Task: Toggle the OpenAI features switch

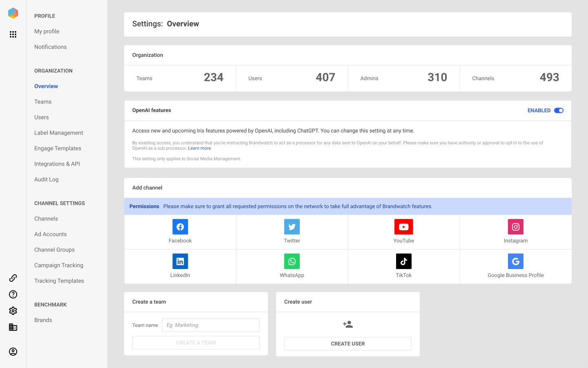Action: tap(559, 110)
